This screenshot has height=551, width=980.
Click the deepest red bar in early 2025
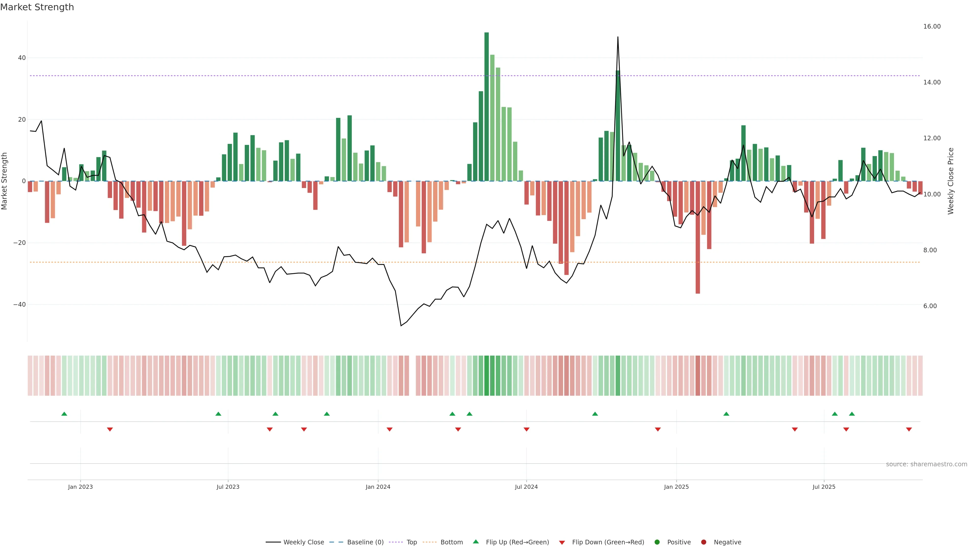click(x=698, y=238)
